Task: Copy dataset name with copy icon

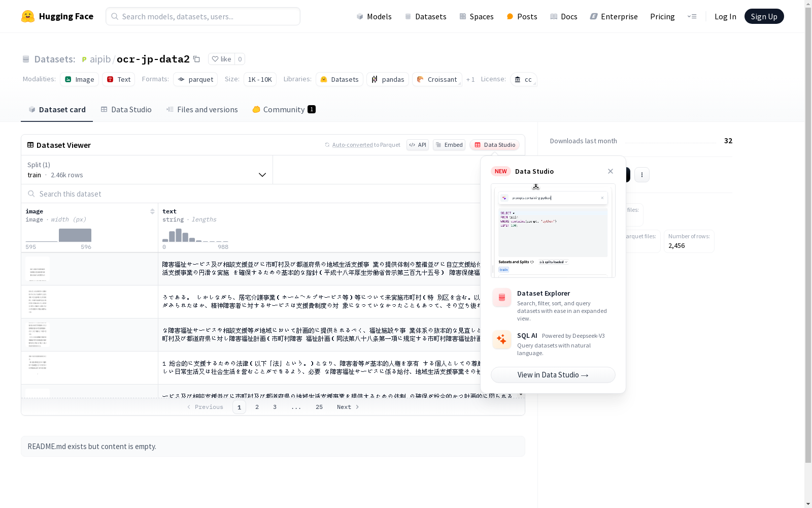Action: coord(196,59)
